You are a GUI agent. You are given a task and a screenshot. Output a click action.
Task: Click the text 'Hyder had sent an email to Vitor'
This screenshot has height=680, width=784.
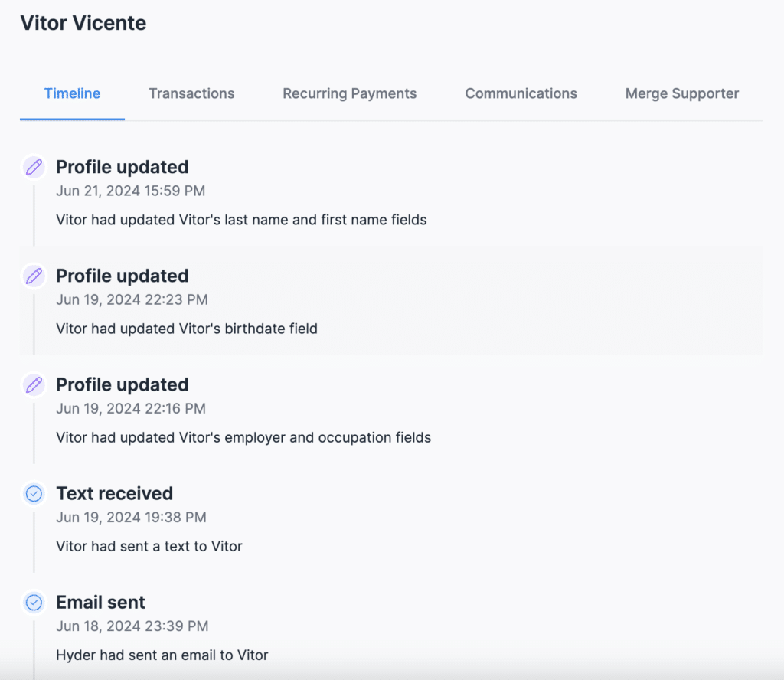(x=162, y=655)
